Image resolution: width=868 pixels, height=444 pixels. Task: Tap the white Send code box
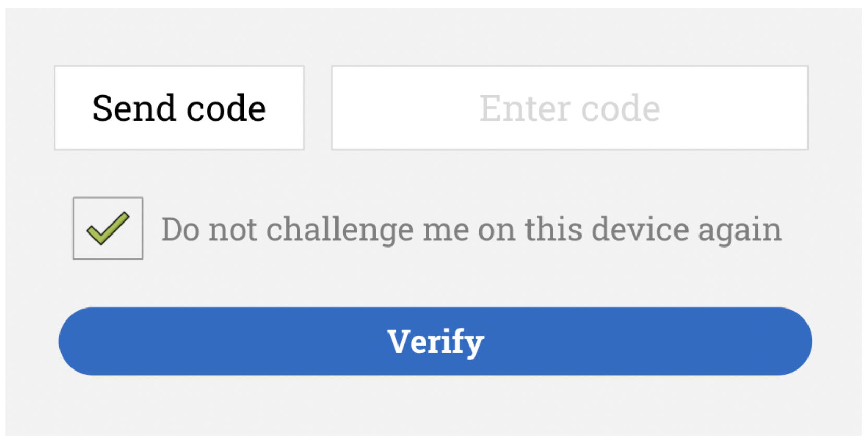tap(179, 108)
